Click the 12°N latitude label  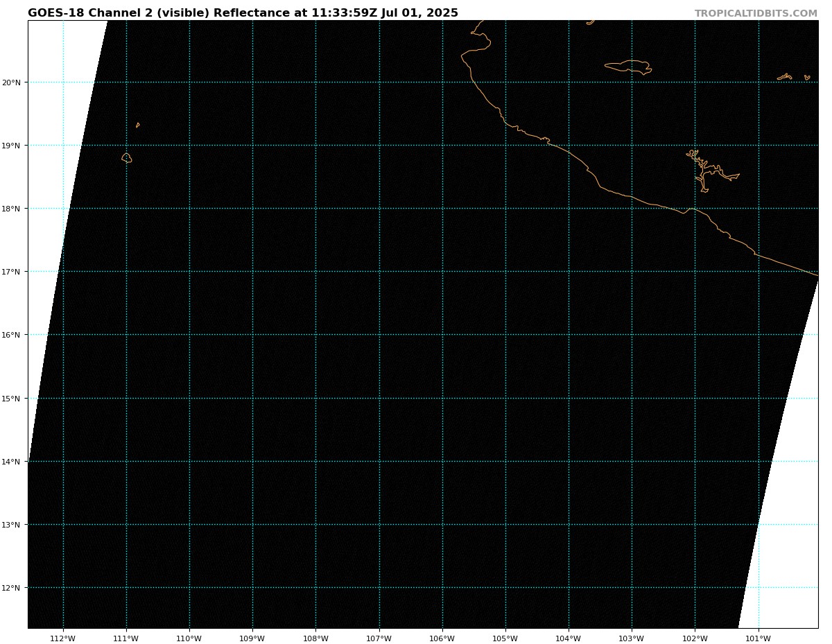click(x=11, y=588)
